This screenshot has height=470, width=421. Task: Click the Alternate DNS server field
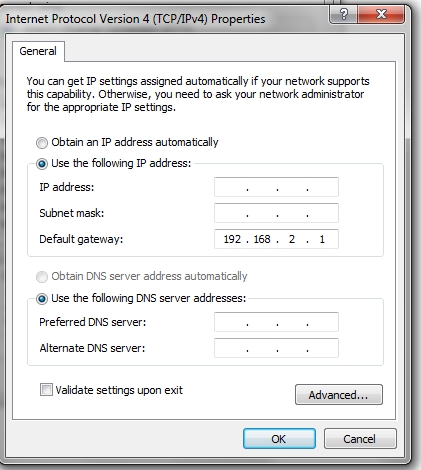[x=276, y=348]
